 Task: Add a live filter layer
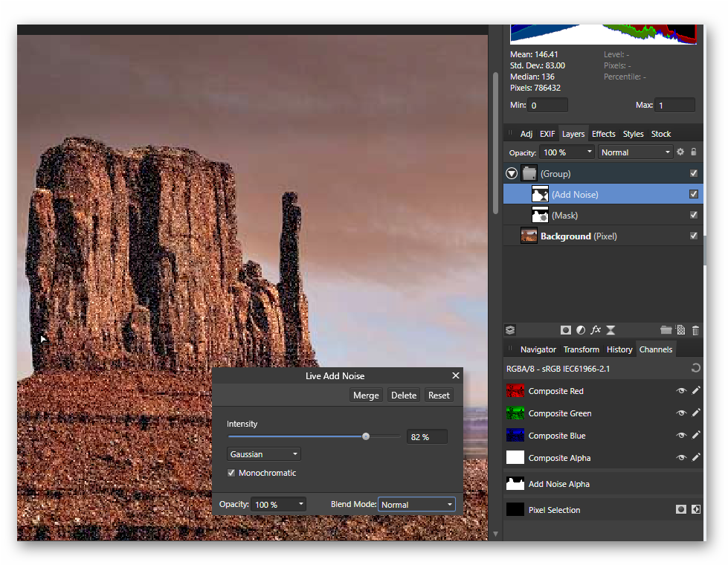click(x=611, y=329)
